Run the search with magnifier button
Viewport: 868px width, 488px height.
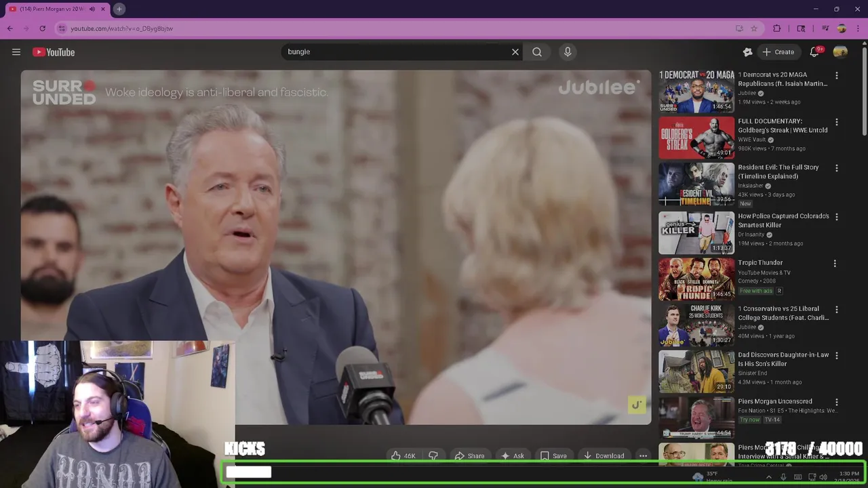(x=537, y=52)
